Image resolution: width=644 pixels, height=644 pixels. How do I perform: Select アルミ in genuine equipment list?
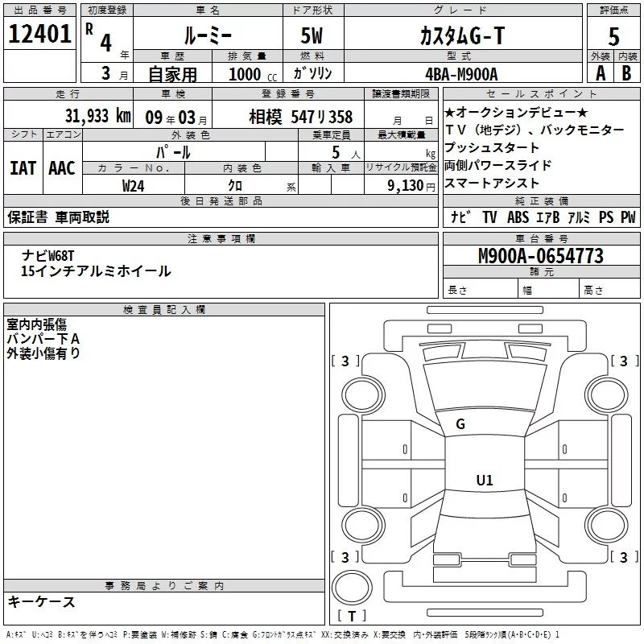pos(579,217)
